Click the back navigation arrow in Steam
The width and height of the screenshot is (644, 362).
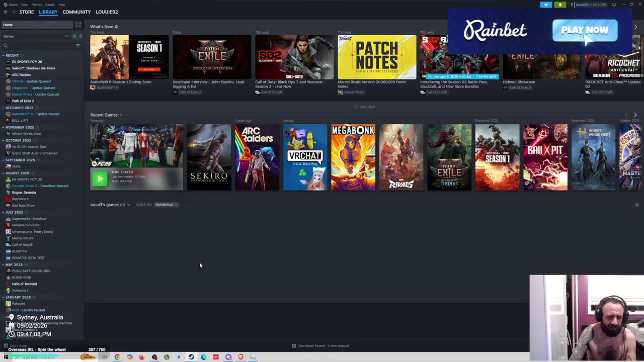coord(6,12)
